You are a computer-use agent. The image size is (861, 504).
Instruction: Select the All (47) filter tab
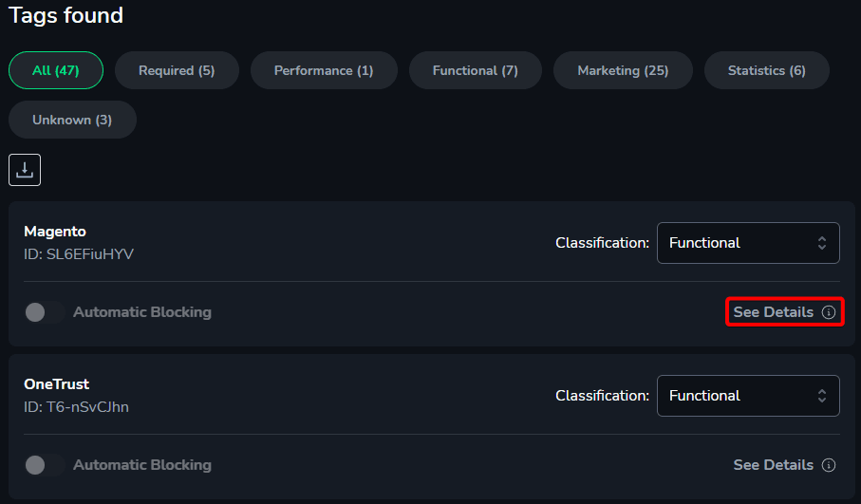click(56, 70)
